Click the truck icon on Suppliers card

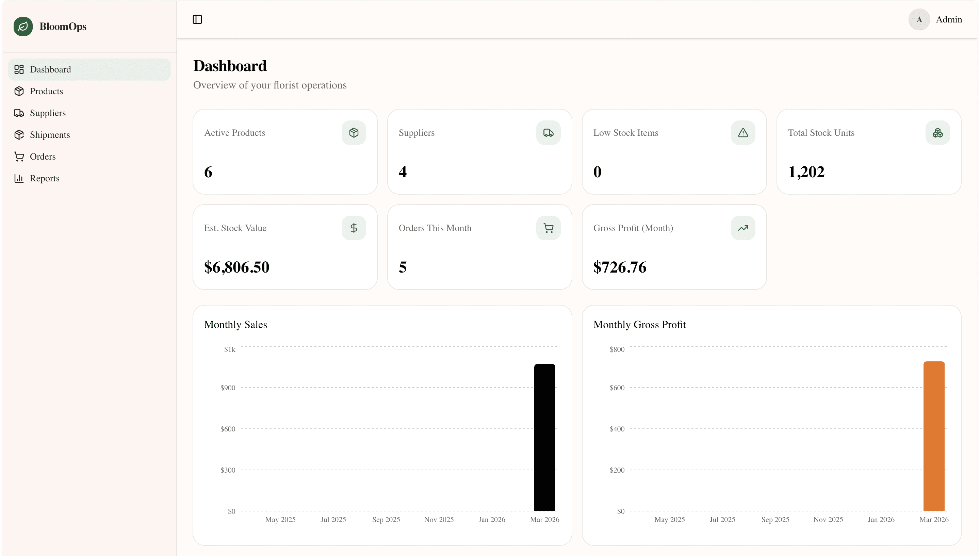click(x=548, y=132)
